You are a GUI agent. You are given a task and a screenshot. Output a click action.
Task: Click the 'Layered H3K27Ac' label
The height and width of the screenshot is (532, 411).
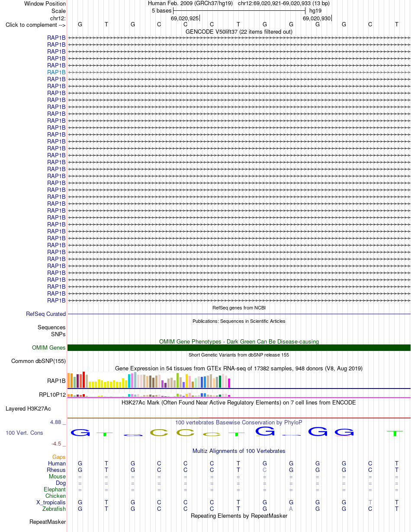tap(28, 408)
